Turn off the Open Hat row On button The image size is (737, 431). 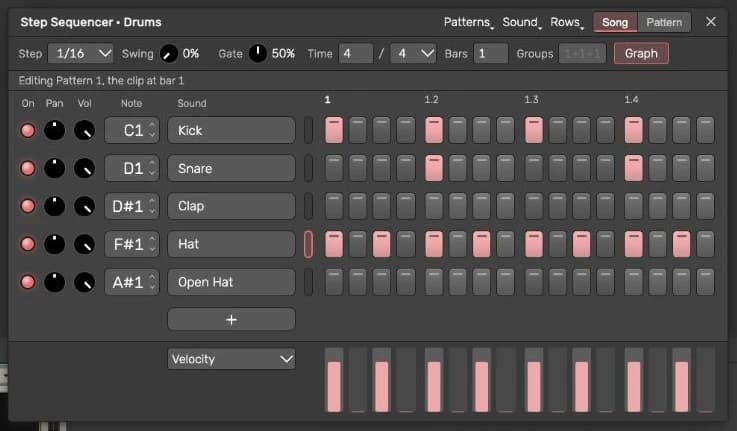[x=28, y=282]
